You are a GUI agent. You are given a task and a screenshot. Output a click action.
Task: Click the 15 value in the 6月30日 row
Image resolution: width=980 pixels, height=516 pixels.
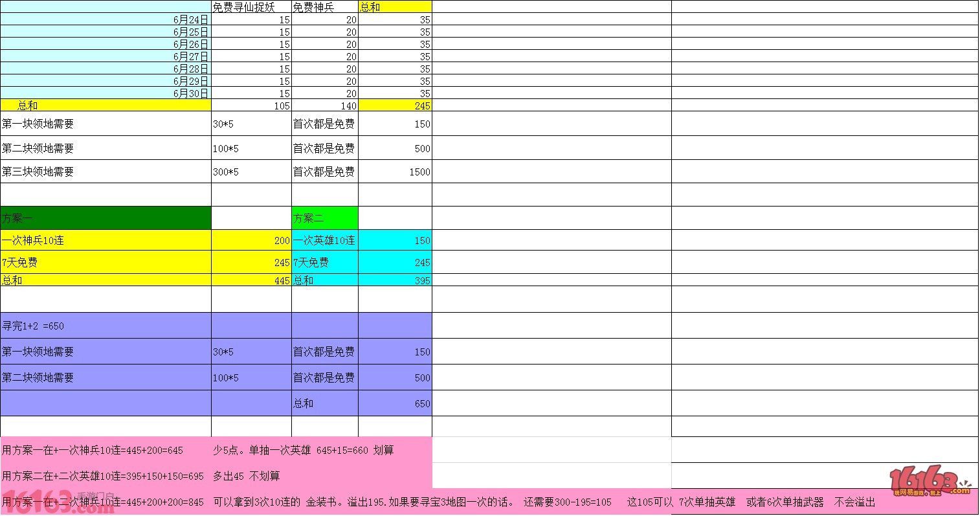[x=251, y=93]
